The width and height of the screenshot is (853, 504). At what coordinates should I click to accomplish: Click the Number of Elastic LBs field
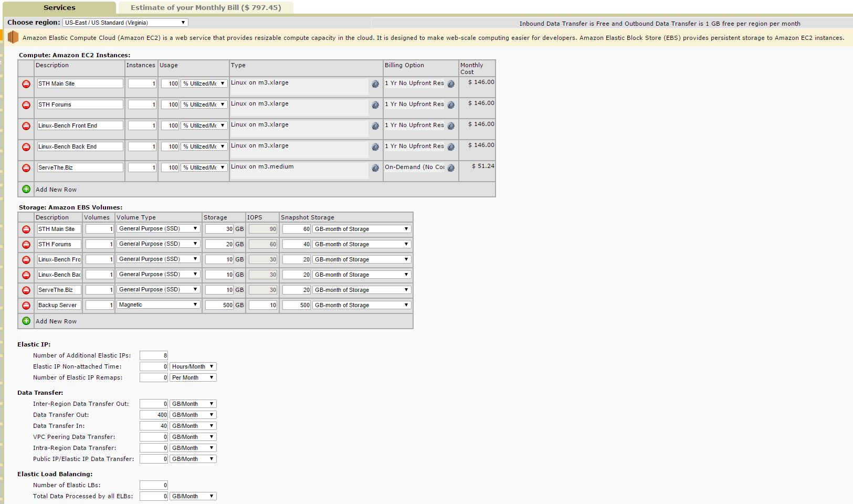[154, 485]
